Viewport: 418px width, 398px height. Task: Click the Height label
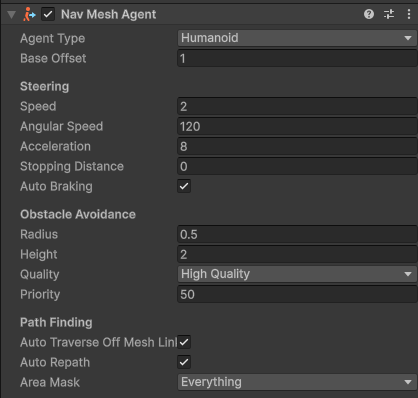(x=39, y=255)
